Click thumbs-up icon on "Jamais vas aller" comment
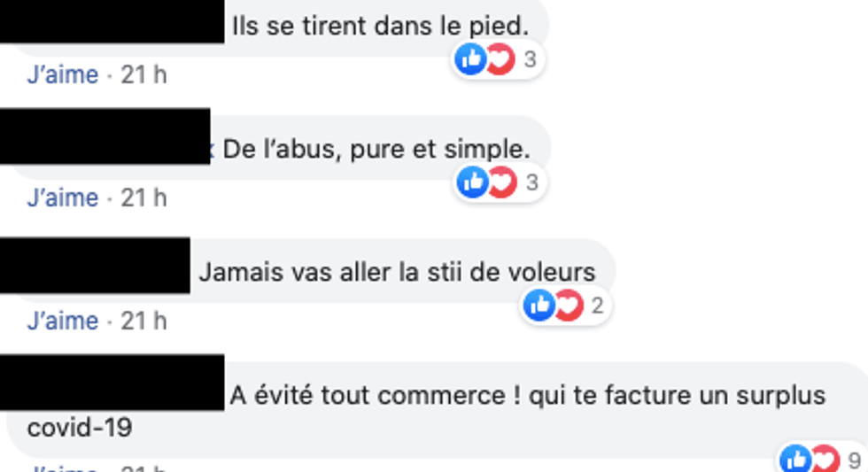The image size is (868, 472). pyautogui.click(x=539, y=305)
